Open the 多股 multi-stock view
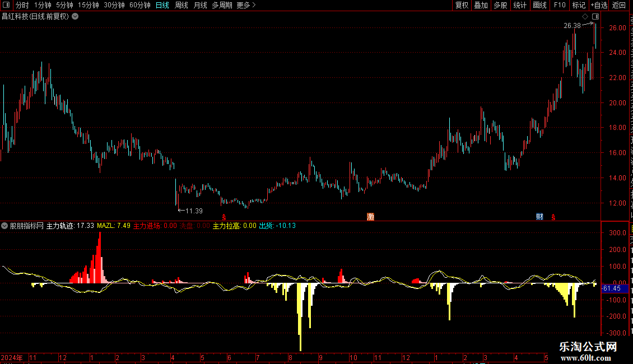The image size is (633, 364). (500, 5)
